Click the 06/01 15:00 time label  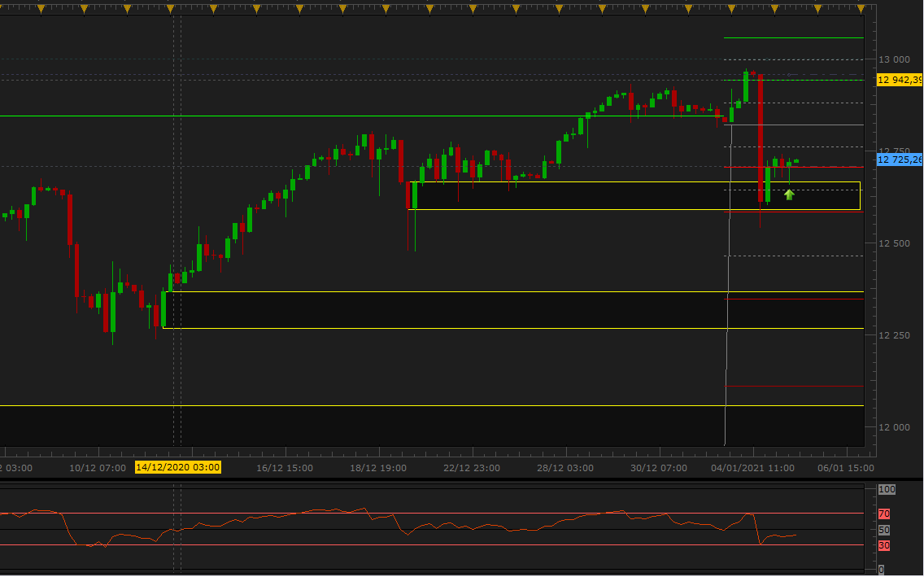click(846, 468)
